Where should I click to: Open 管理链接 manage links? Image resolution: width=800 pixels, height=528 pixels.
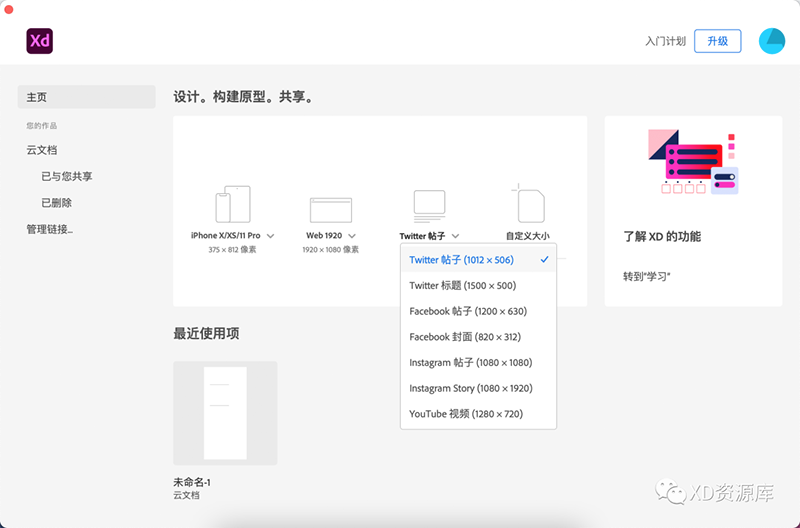[x=49, y=229]
